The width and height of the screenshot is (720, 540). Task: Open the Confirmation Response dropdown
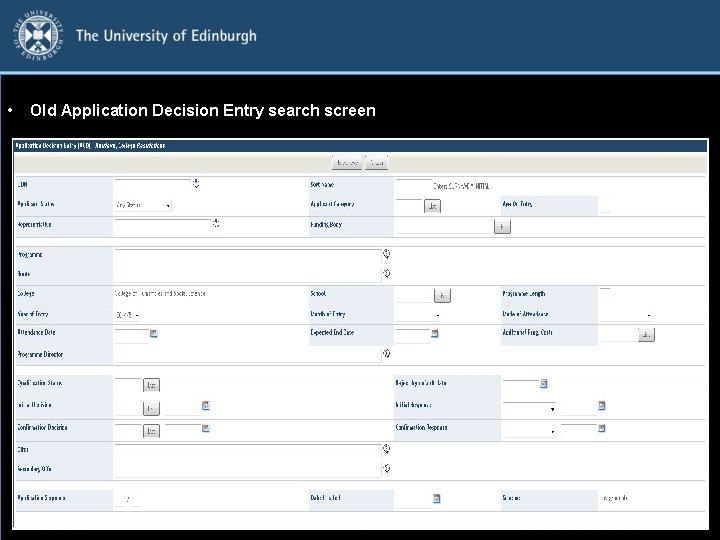pyautogui.click(x=529, y=431)
